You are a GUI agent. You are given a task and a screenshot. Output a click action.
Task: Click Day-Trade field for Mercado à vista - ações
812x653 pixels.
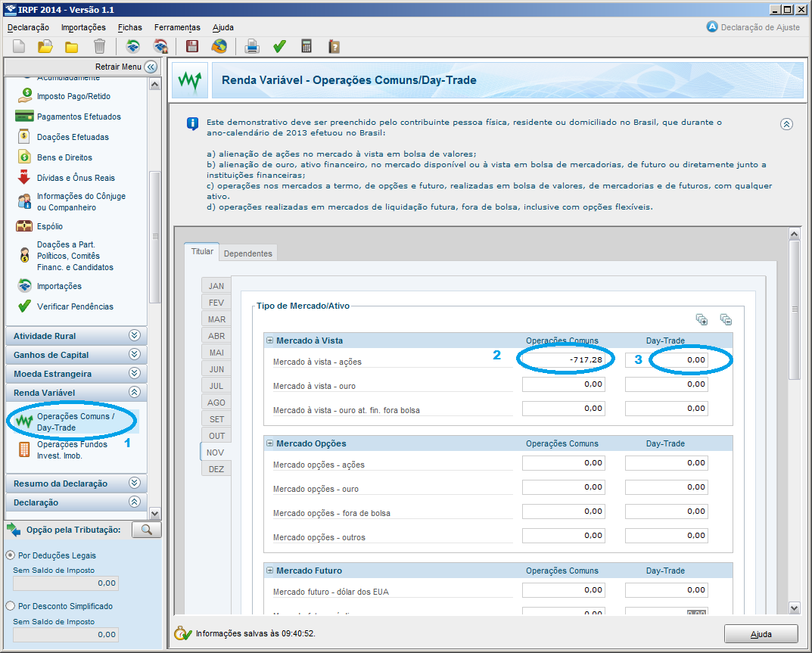point(667,360)
